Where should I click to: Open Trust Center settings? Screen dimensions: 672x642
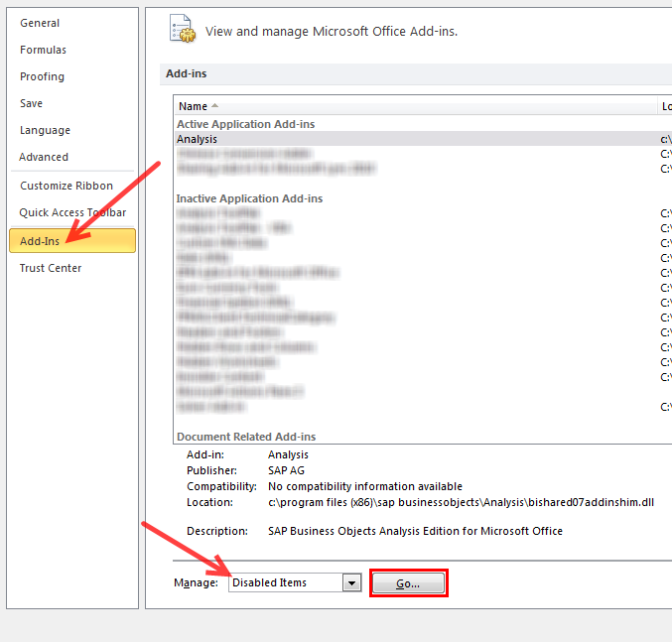51,268
